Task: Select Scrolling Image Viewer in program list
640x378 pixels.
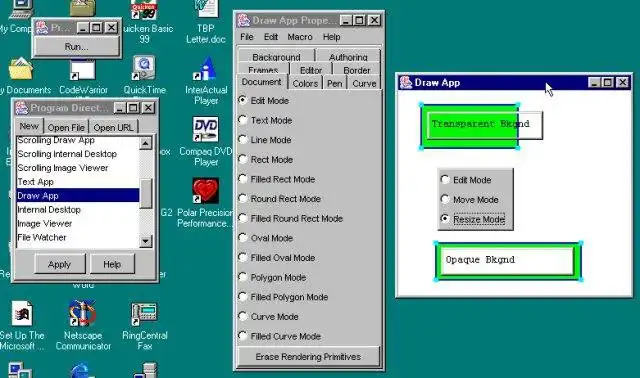Action: click(78, 168)
